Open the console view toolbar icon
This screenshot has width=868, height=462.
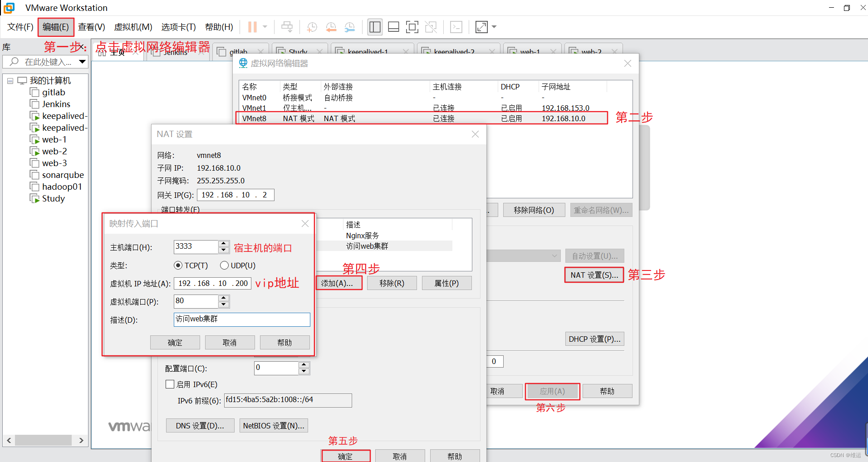456,27
